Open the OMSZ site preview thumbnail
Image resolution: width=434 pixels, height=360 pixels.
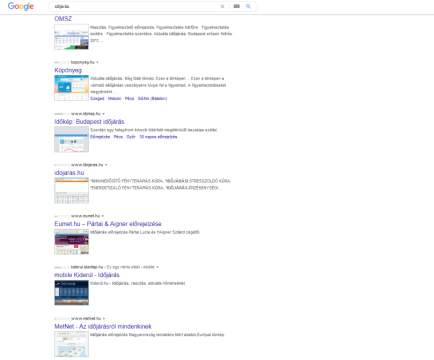click(71, 37)
